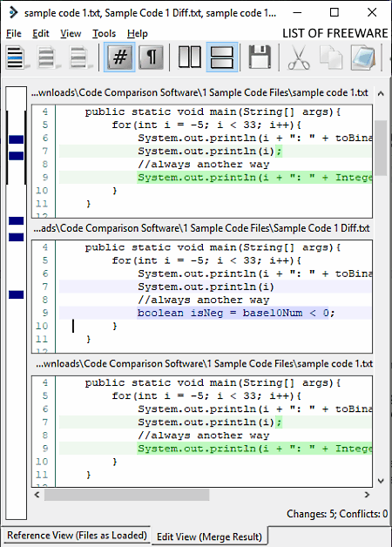Click the Copy icon in toolbar

point(331,57)
